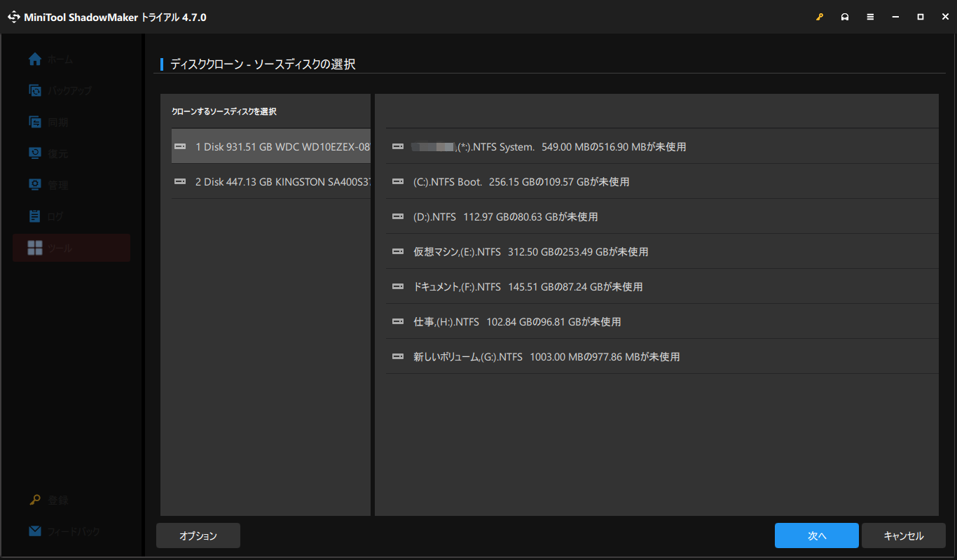Click the キャンセル cancel button
Image resolution: width=957 pixels, height=560 pixels.
904,535
